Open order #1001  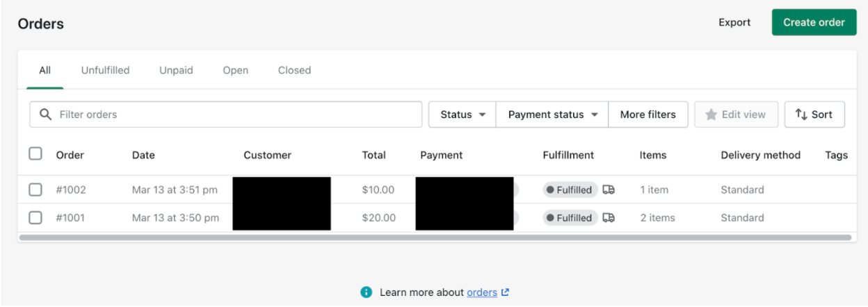70,217
